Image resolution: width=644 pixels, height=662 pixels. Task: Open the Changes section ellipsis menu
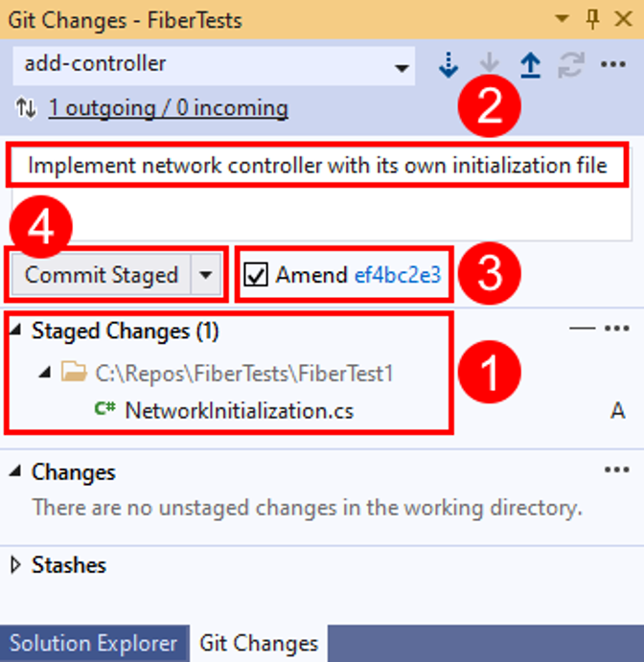pos(616,470)
